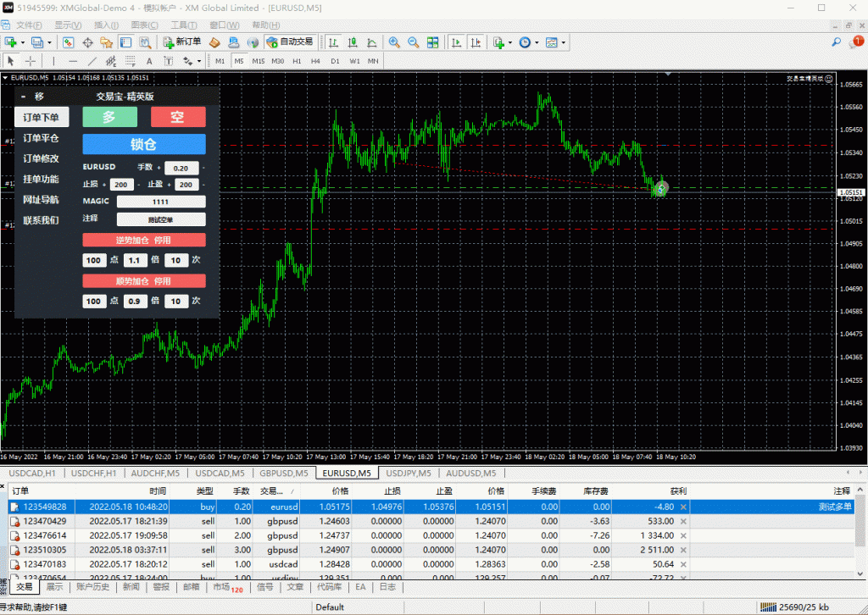Image resolution: width=868 pixels, height=615 pixels.
Task: Open the indicators dropdown arrow
Action: 509,42
